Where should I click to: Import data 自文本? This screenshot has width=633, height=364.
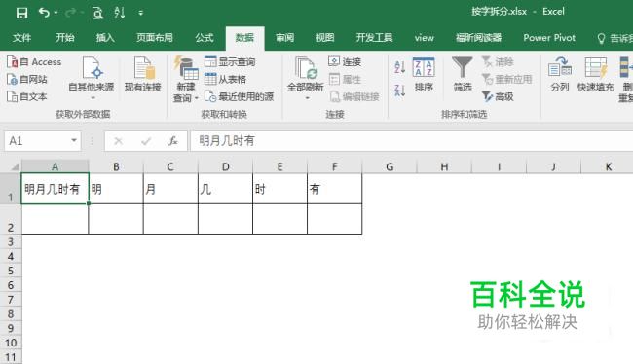27,97
